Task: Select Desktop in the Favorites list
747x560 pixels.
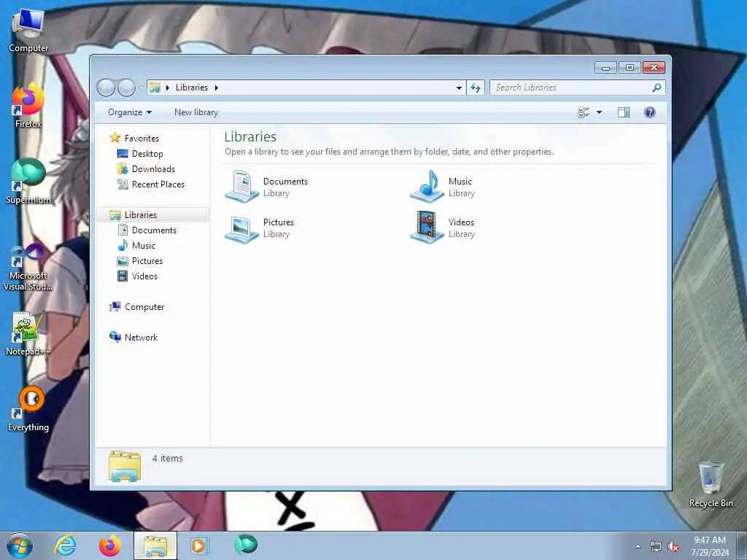Action: point(147,153)
